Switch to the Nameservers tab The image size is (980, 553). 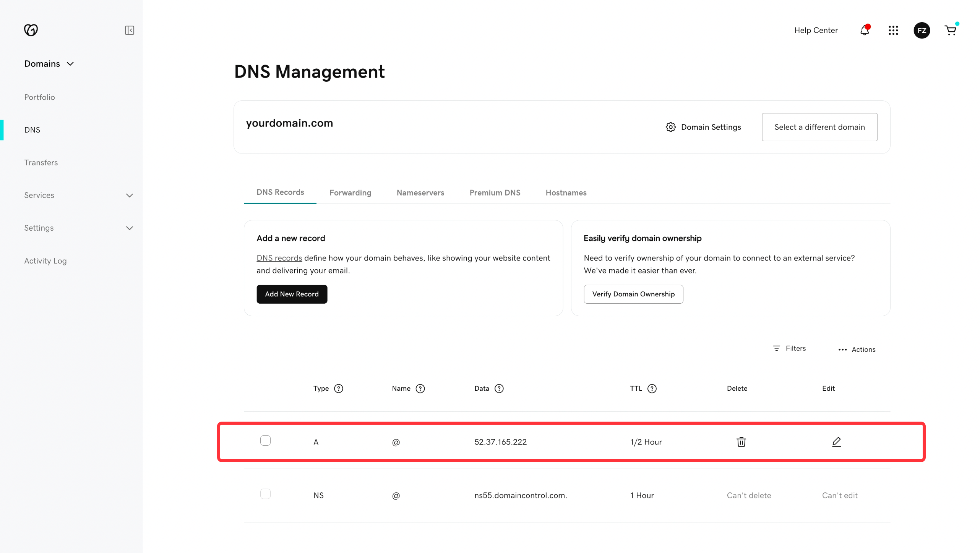tap(420, 192)
